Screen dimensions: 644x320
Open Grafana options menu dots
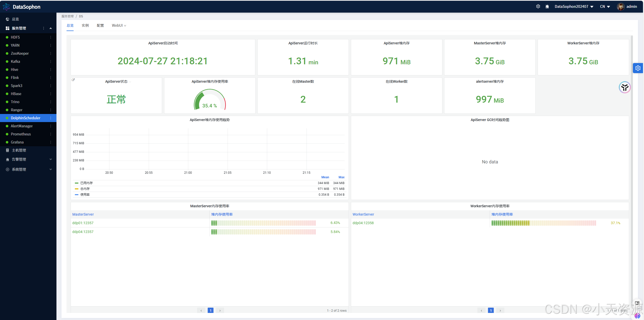[51, 142]
